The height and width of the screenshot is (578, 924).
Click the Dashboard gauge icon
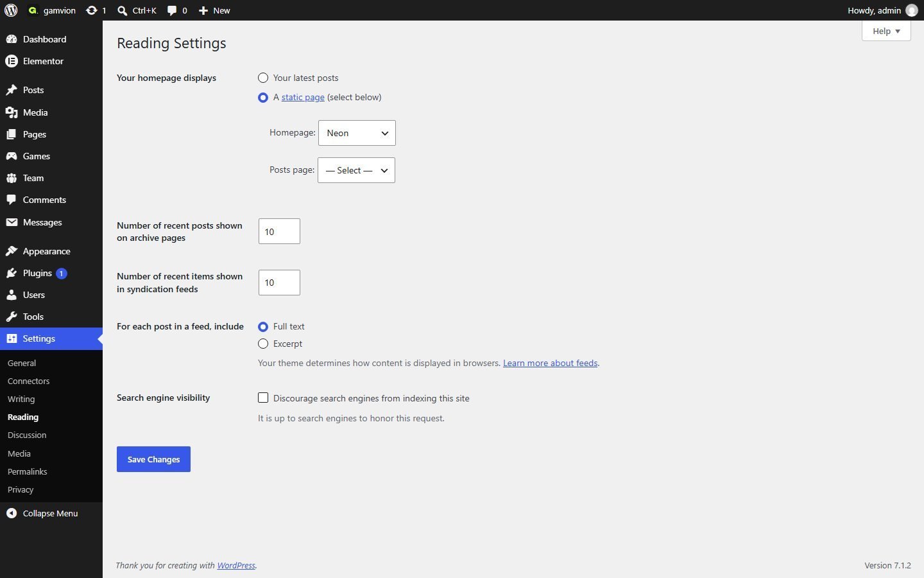[x=12, y=39]
